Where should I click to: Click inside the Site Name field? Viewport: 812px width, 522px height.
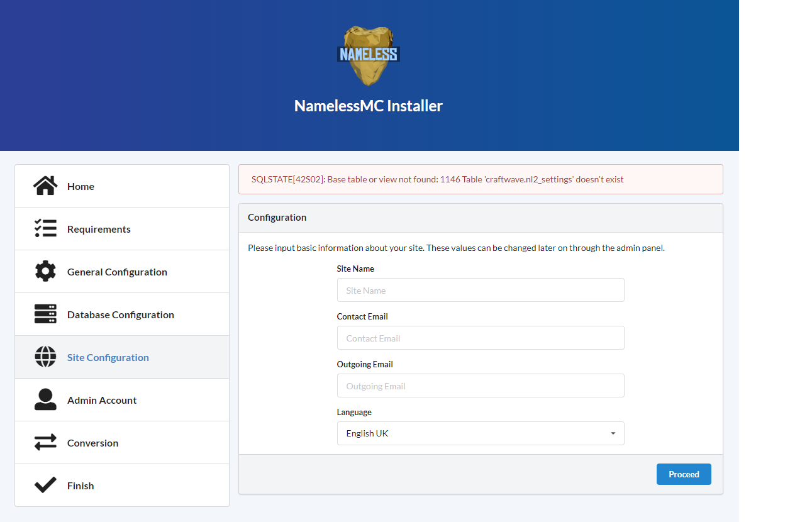pyautogui.click(x=480, y=290)
